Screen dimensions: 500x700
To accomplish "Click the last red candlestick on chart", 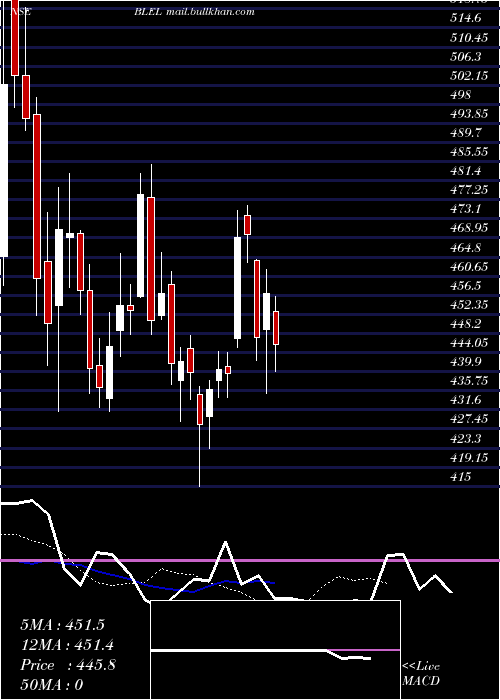I will pyautogui.click(x=276, y=328).
